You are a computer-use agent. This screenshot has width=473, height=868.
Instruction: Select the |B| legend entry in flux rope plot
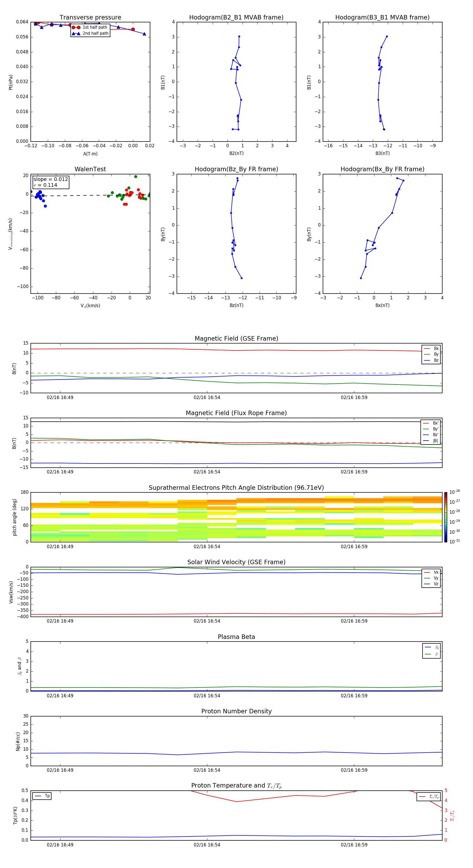point(431,441)
